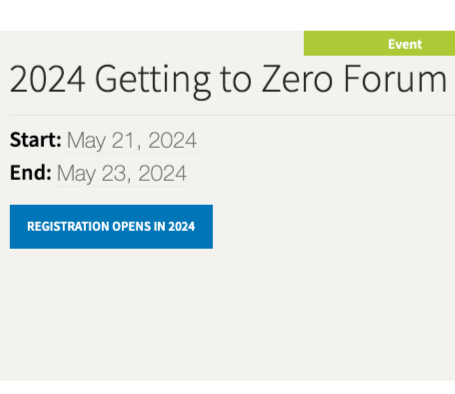This screenshot has width=455, height=394.
Task: Click 2024 on the blue registration button
Action: tap(181, 227)
